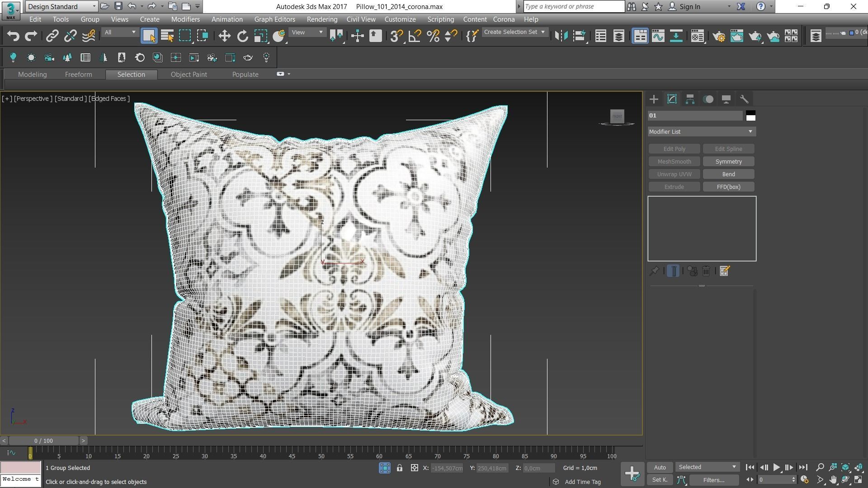
Task: Open the Graph Editors menu
Action: point(274,19)
